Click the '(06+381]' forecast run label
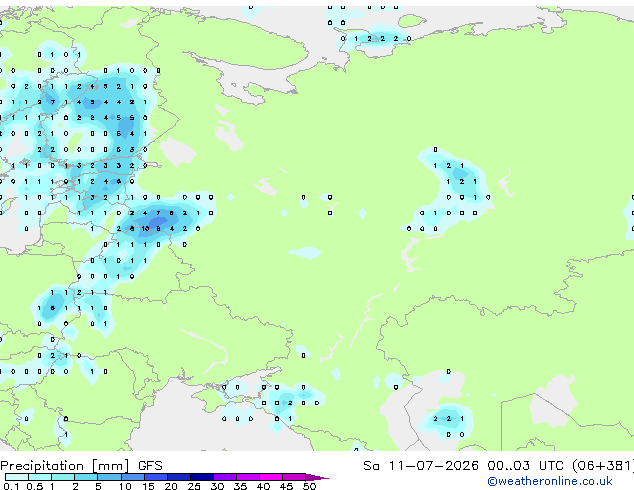 click(603, 466)
